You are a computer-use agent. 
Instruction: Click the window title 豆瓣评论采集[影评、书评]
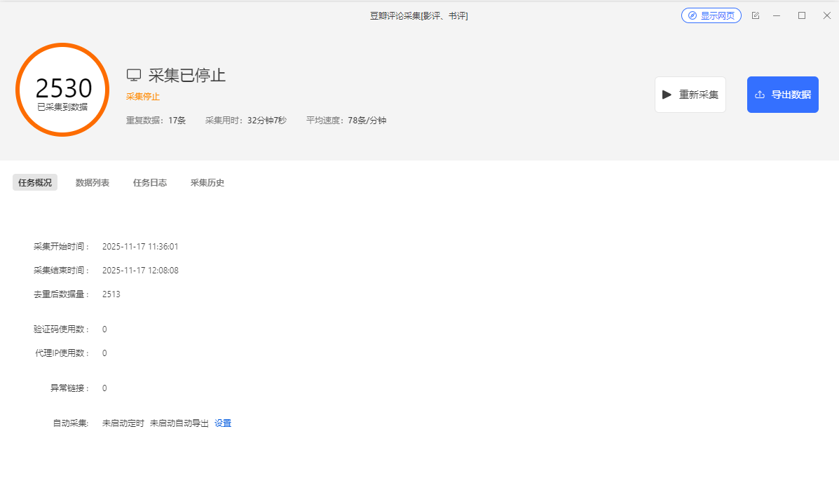[419, 16]
